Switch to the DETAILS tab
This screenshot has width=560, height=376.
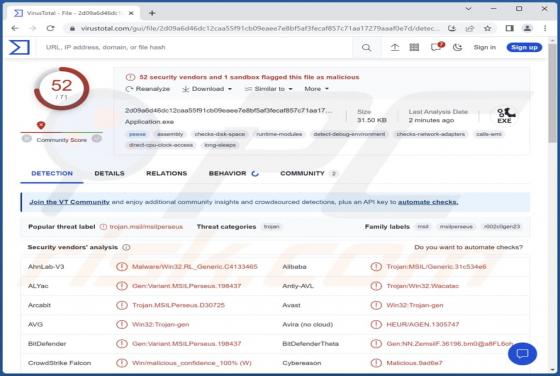tap(109, 173)
